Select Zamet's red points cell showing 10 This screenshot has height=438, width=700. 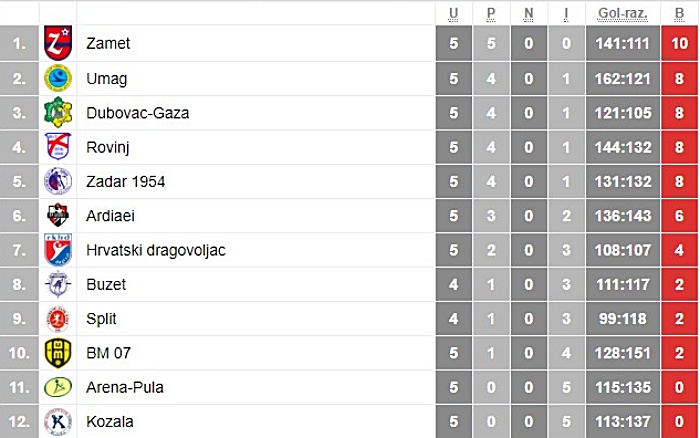pos(679,43)
